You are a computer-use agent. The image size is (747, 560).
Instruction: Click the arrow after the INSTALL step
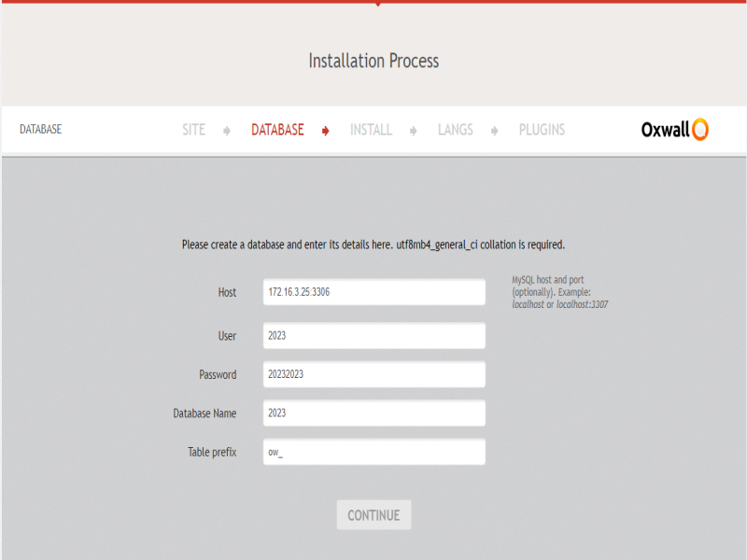(x=413, y=131)
